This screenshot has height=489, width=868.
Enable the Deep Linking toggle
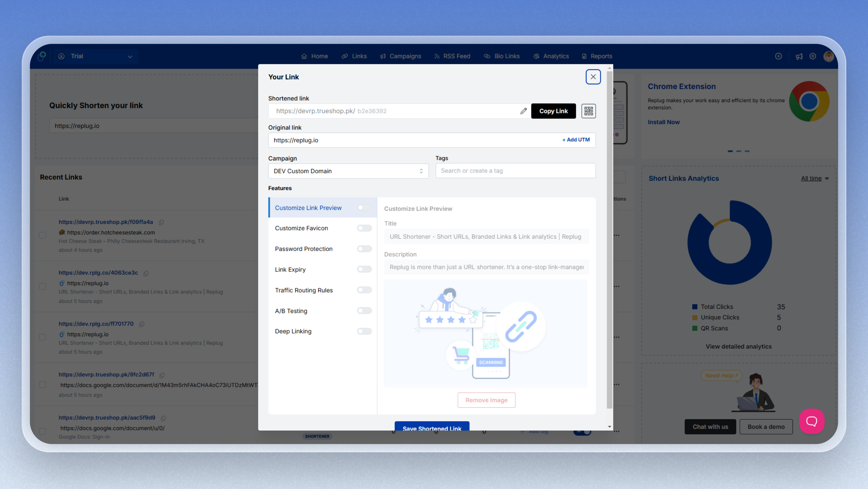(x=364, y=331)
